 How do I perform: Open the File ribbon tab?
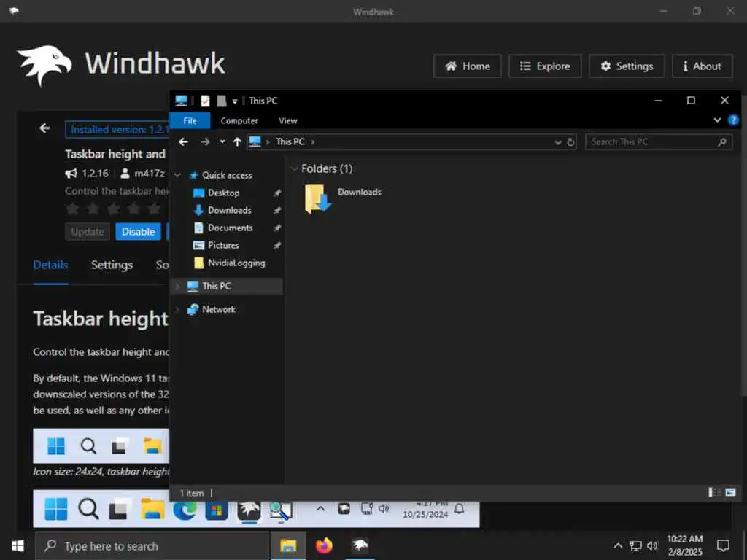coord(190,120)
